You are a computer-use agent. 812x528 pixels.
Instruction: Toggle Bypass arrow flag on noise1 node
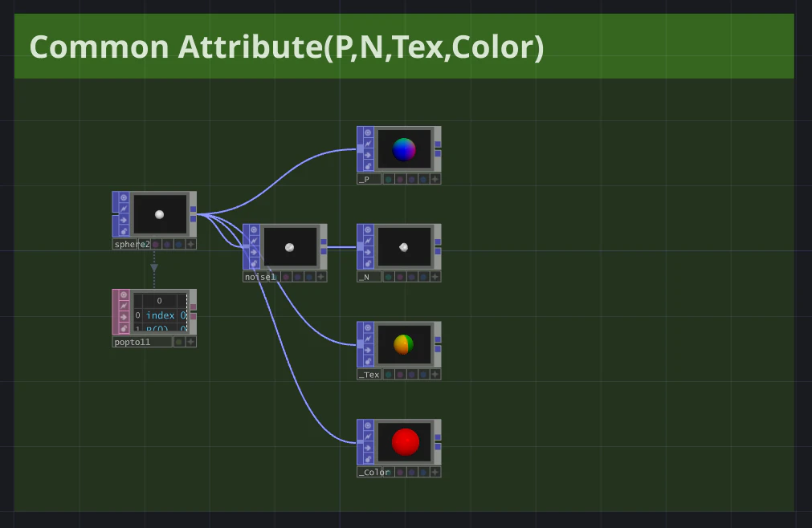tap(254, 252)
